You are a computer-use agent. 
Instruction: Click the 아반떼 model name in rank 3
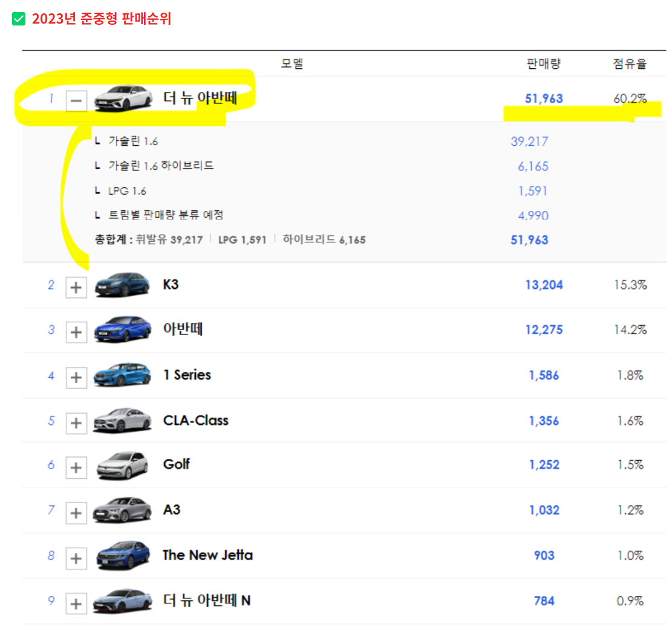pyautogui.click(x=183, y=329)
